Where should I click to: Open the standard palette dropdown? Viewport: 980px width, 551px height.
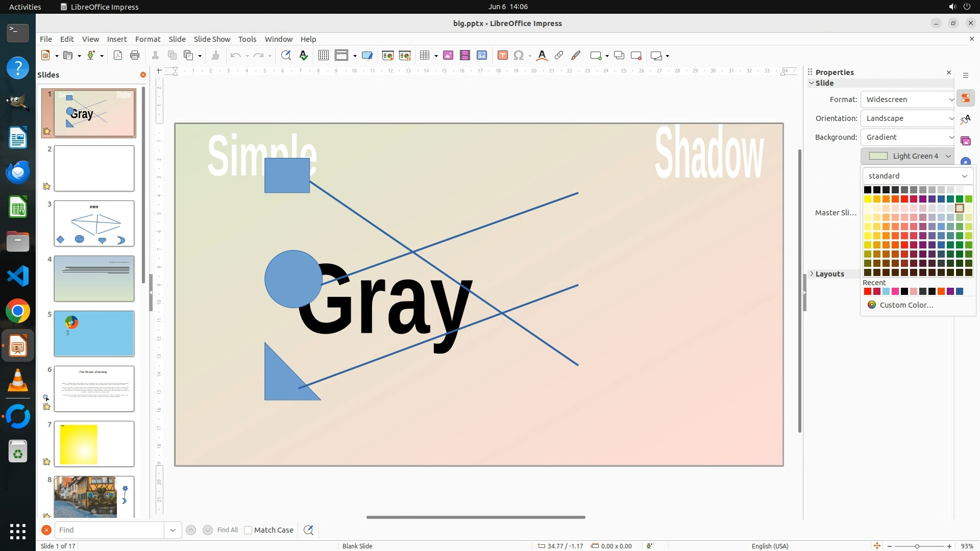coord(917,176)
